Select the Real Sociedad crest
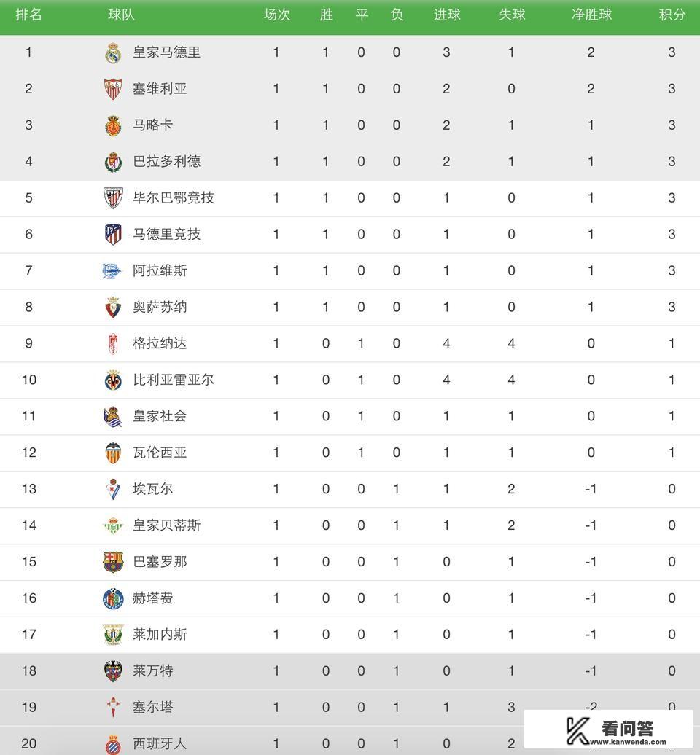The width and height of the screenshot is (700, 755). click(x=113, y=416)
